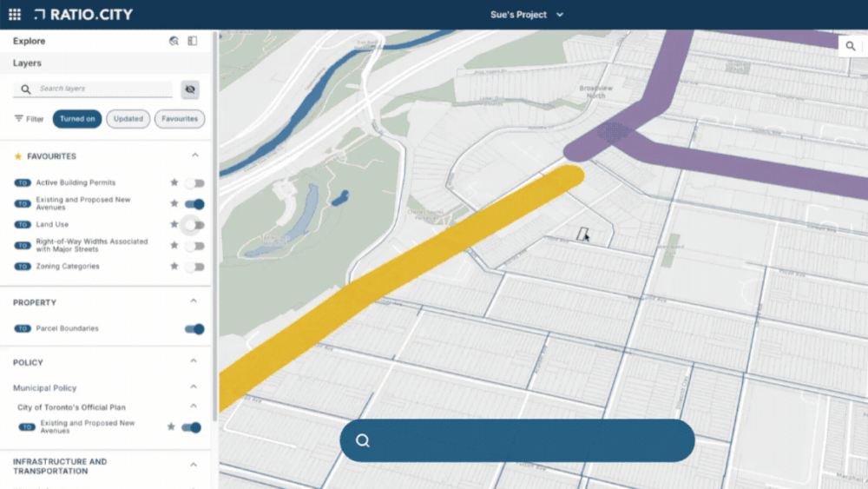This screenshot has height=489, width=868.
Task: Click the Zoning Categories star icon
Action: [174, 266]
